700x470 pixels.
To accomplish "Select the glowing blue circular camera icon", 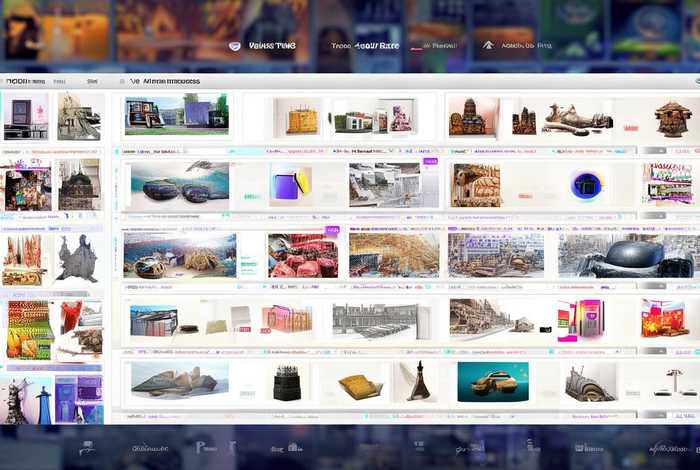I will pyautogui.click(x=583, y=185).
